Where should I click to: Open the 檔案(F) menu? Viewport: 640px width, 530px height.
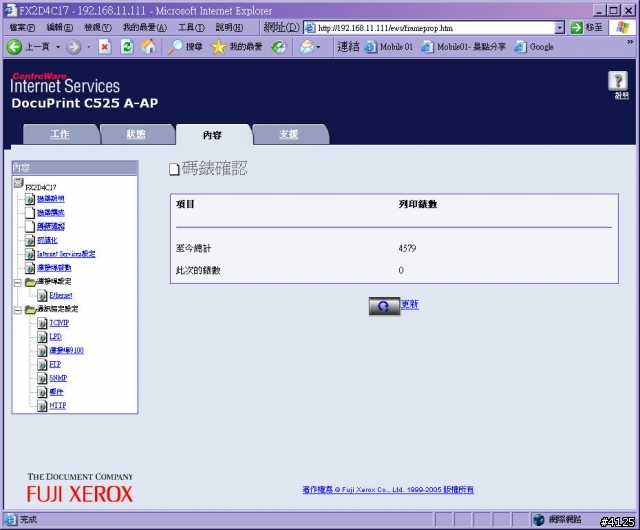coord(22,28)
